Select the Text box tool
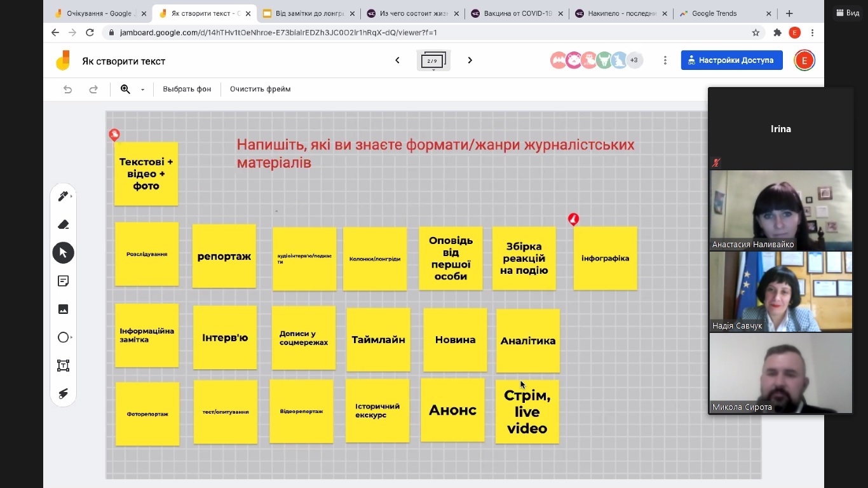 [63, 365]
